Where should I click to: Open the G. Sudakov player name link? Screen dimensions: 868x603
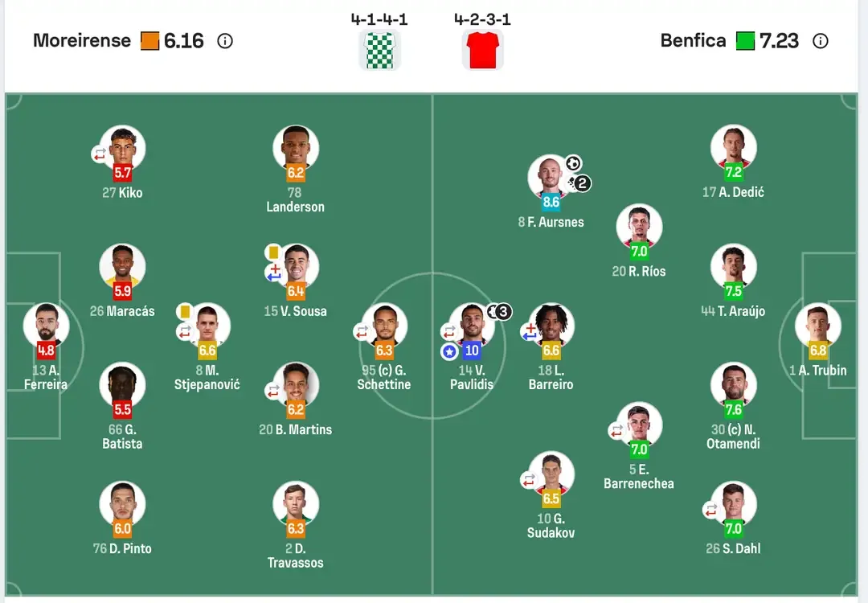[x=551, y=525]
